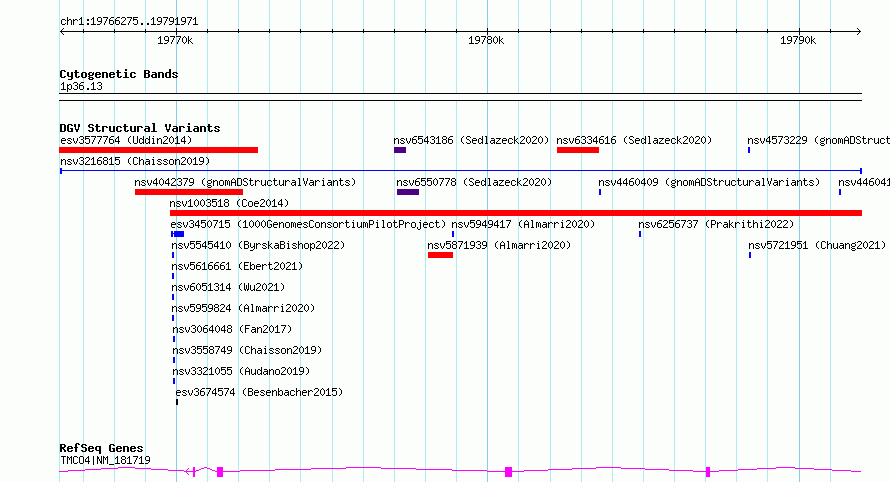Open nsv4042379 gnomADStructuralVariants label
890x482 pixels.
coord(245,182)
